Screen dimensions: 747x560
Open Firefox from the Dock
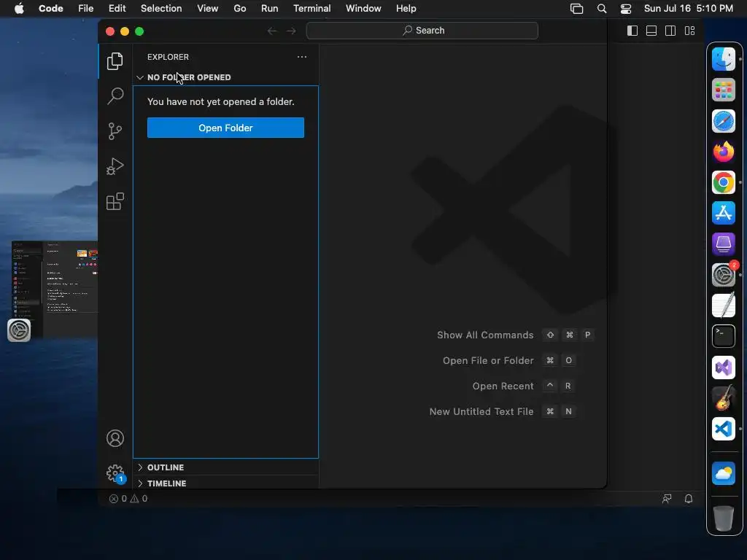[723, 152]
